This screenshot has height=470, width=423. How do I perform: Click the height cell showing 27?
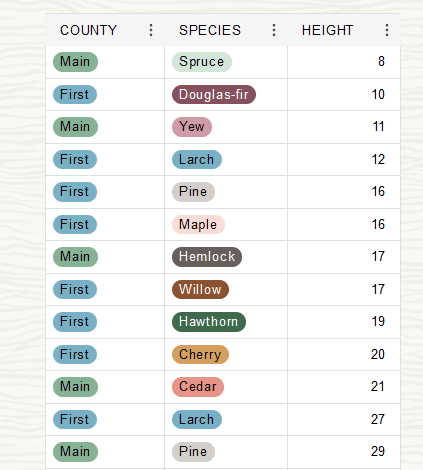click(344, 419)
